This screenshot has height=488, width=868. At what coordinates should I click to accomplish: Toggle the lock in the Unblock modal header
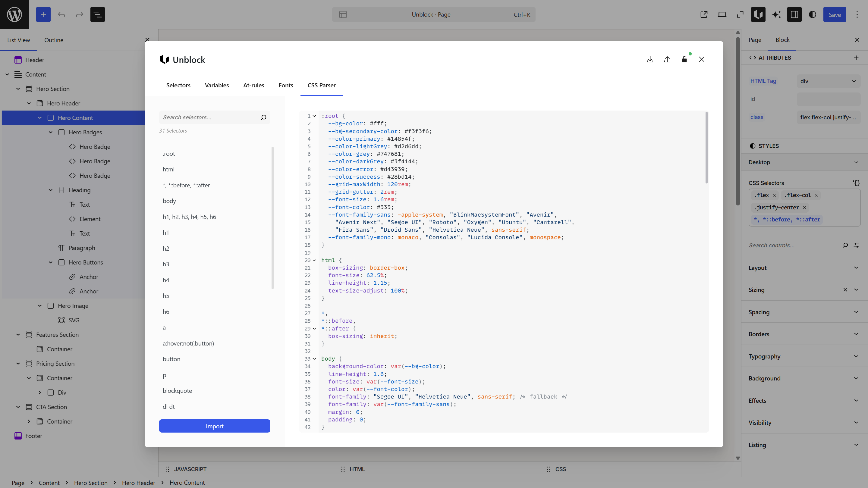tap(684, 59)
